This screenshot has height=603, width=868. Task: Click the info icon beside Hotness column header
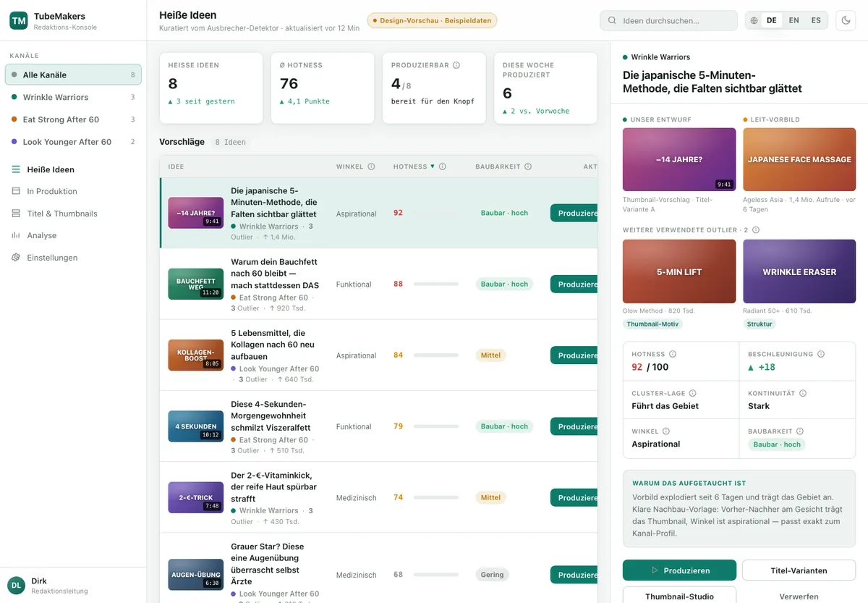(443, 166)
